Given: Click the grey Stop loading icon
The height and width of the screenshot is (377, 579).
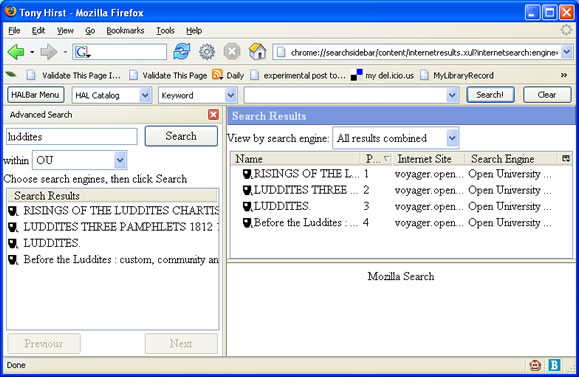Looking at the screenshot, I should tap(232, 51).
